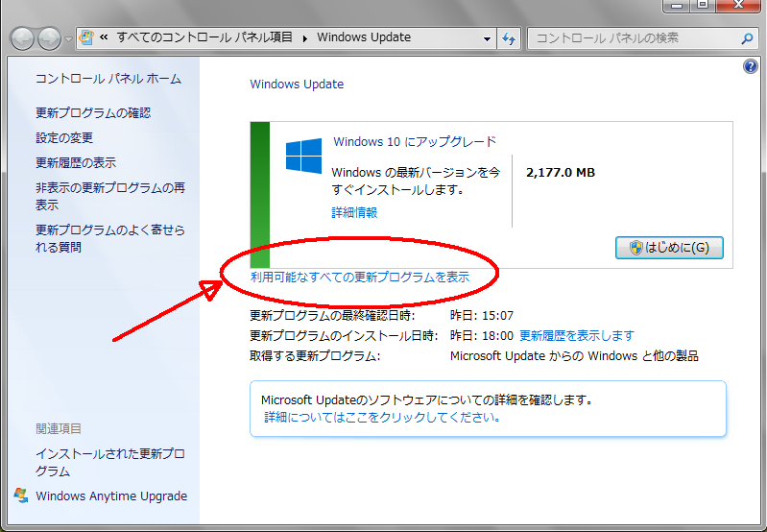767x532 pixels.
Task: Click the Back navigation arrow button
Action: (22, 38)
